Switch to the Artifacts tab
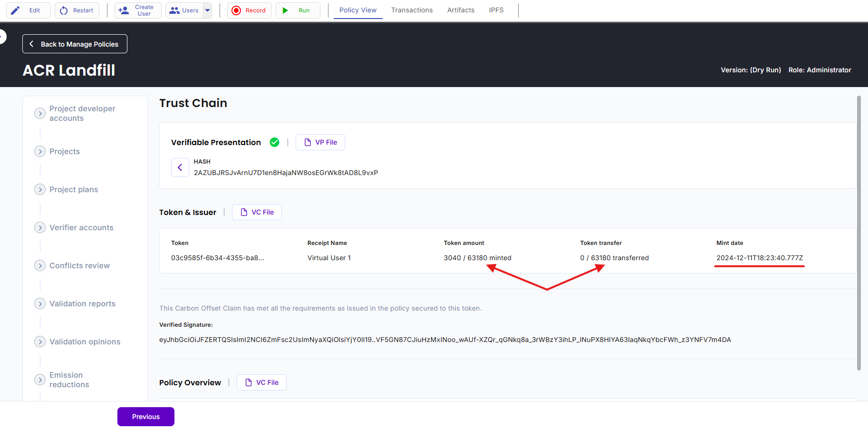868x430 pixels. click(x=461, y=10)
